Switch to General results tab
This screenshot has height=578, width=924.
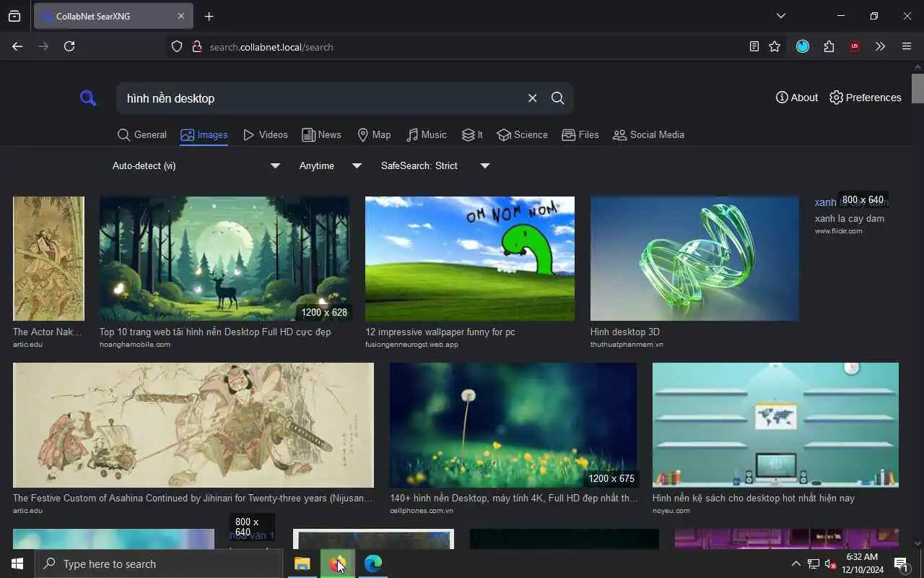click(x=141, y=135)
